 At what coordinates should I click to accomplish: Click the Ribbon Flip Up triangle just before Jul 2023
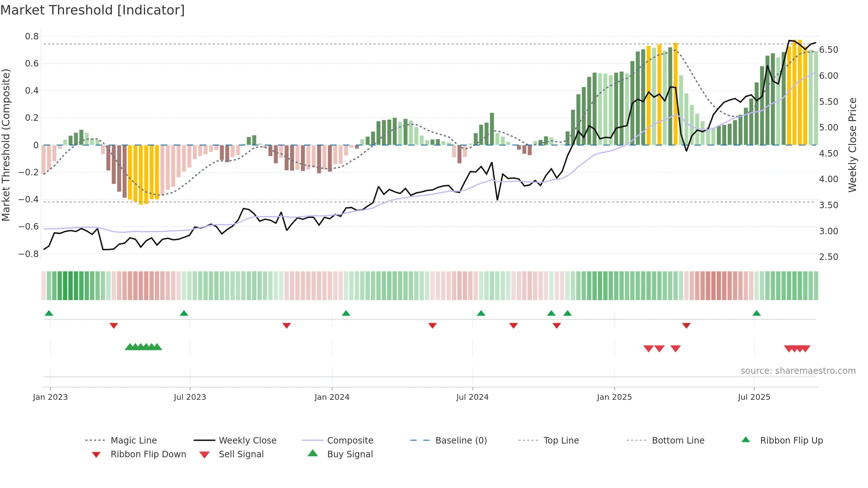pos(184,313)
